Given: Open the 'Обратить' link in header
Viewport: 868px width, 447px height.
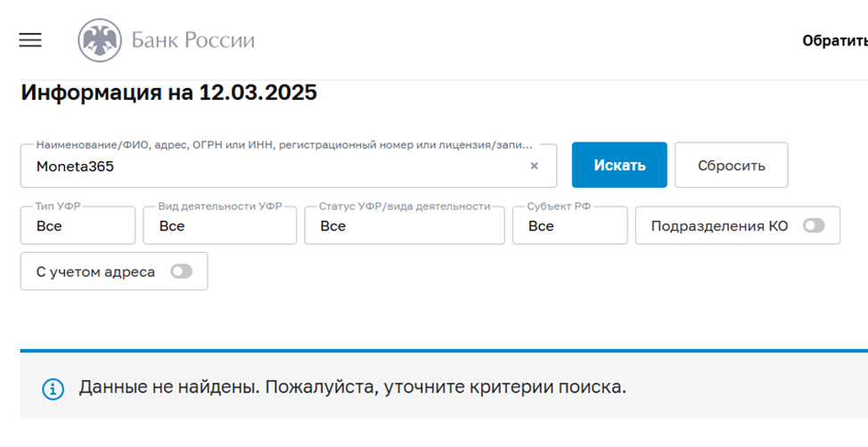Looking at the screenshot, I should pyautogui.click(x=835, y=40).
